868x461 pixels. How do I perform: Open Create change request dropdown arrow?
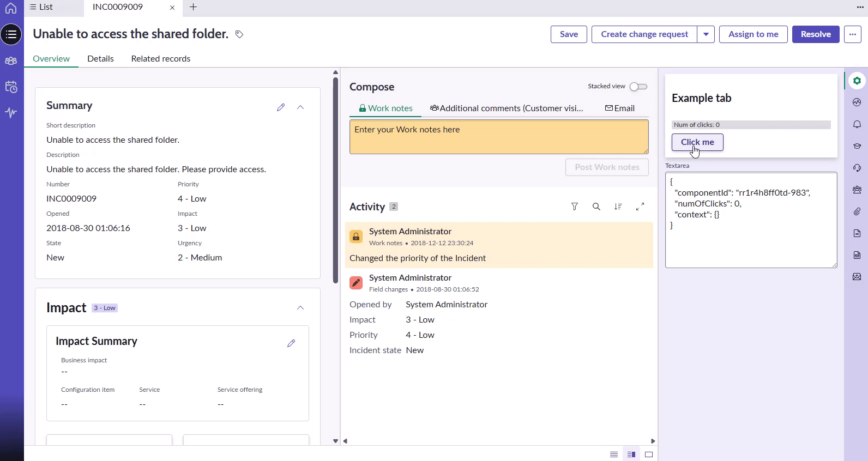706,34
